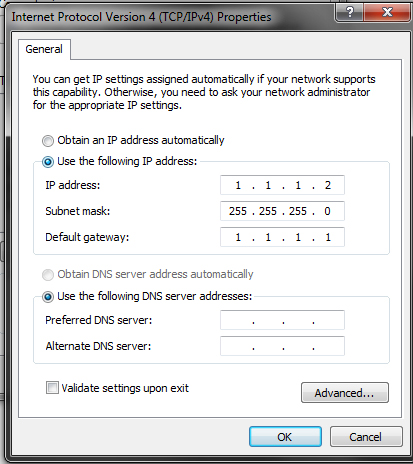
Task: Click the last octet of IP address
Action: [x=328, y=185]
